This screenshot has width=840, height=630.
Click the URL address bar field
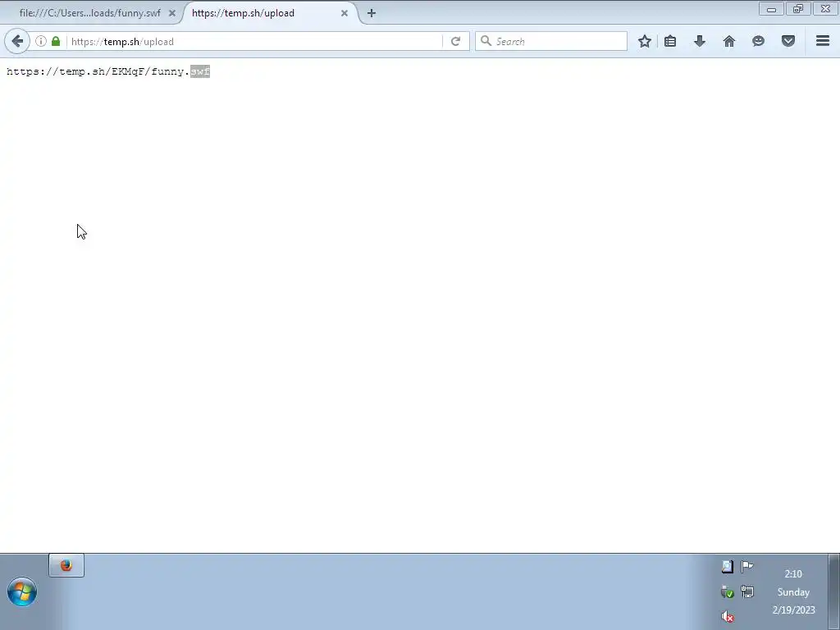254,41
